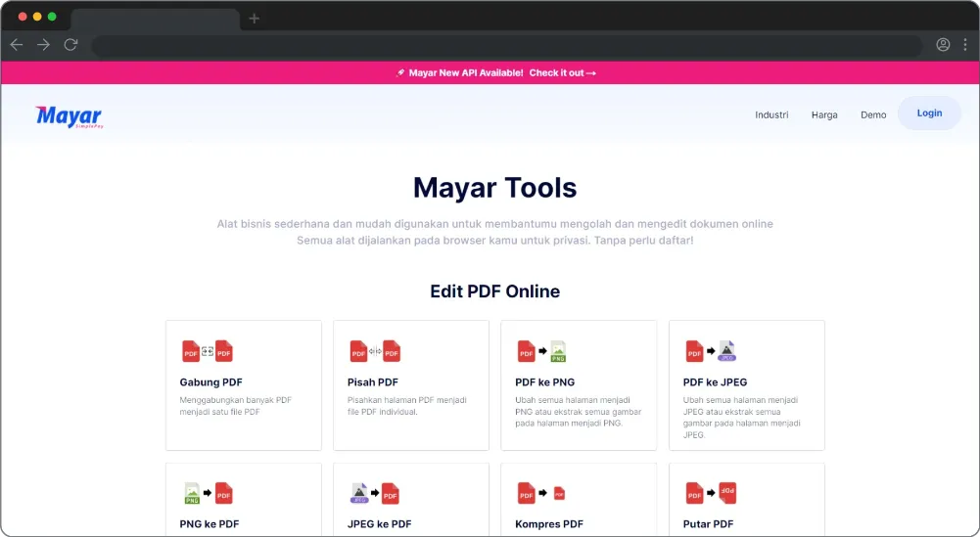980x537 pixels.
Task: Open the browser three-dot menu
Action: (965, 44)
